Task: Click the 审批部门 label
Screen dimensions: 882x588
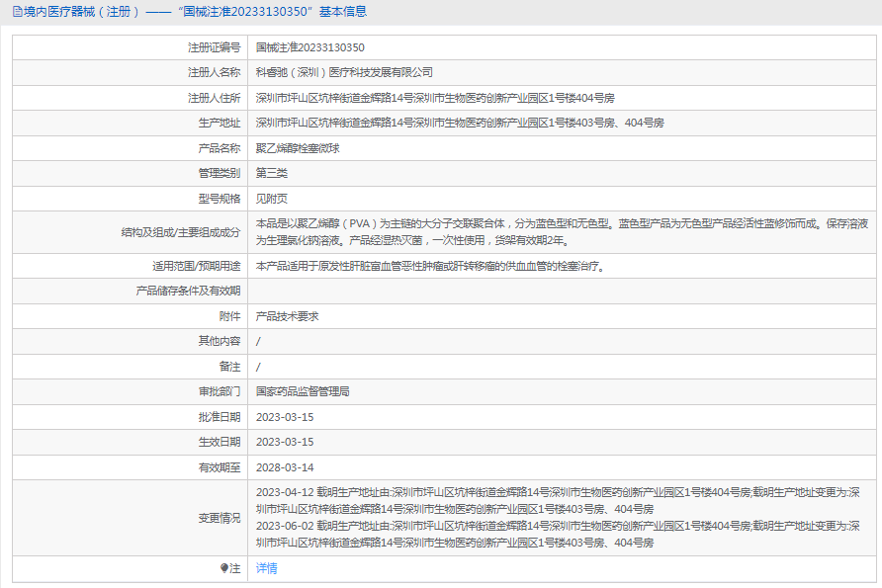Action: click(x=220, y=391)
